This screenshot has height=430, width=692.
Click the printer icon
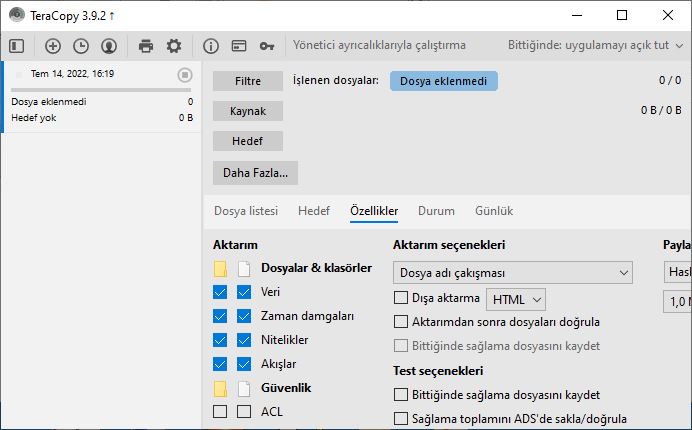tap(146, 46)
